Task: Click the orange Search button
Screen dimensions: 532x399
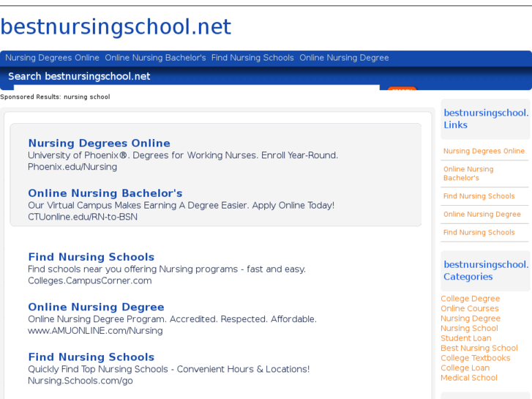Action: 402,89
